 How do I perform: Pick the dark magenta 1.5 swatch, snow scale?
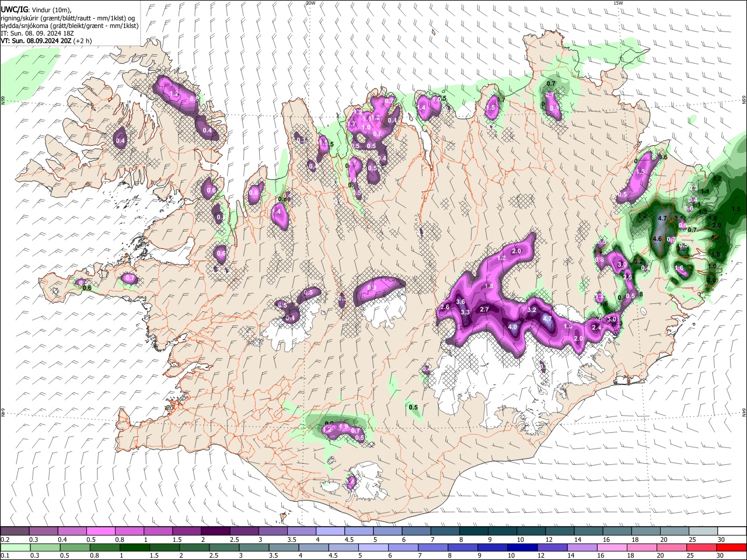(x=186, y=531)
